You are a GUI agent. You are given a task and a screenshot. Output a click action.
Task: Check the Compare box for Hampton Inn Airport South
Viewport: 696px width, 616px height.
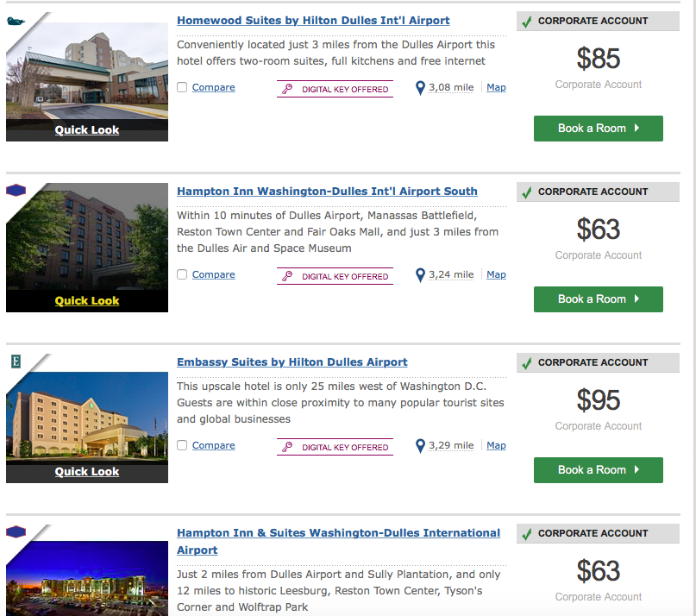(182, 274)
